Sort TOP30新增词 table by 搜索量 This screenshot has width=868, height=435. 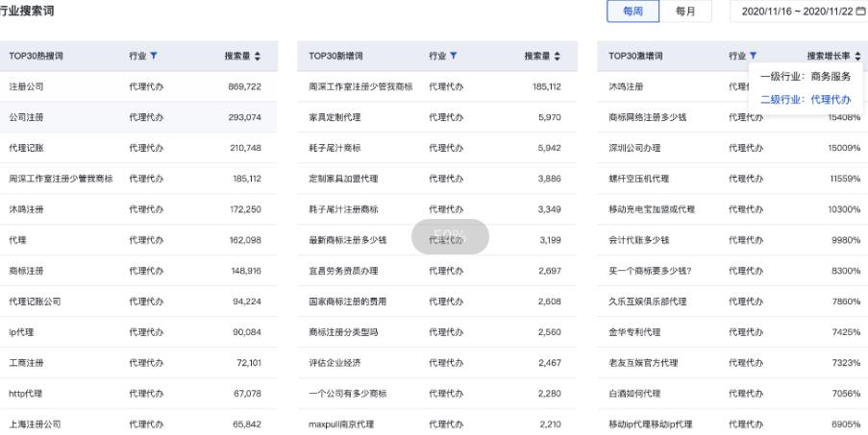point(558,57)
